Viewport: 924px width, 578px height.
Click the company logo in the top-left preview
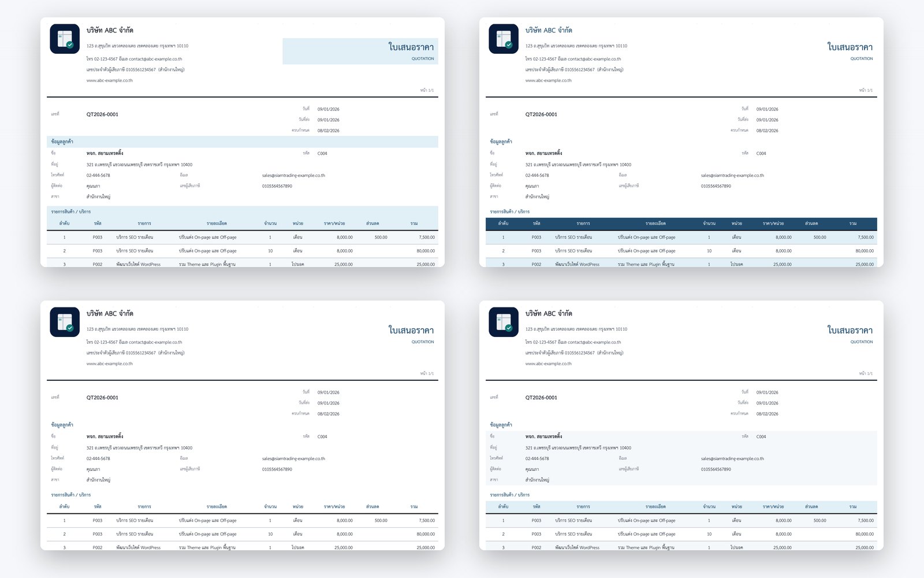point(65,39)
